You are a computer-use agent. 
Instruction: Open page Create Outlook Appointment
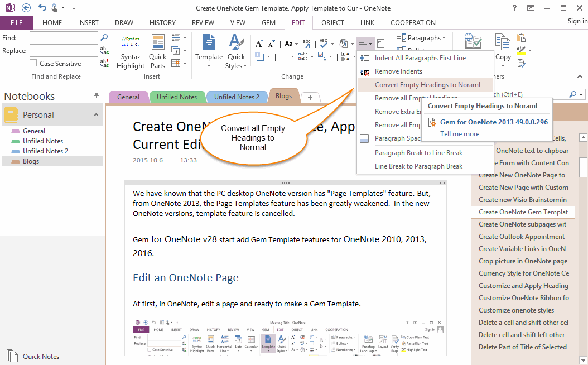[x=522, y=236]
